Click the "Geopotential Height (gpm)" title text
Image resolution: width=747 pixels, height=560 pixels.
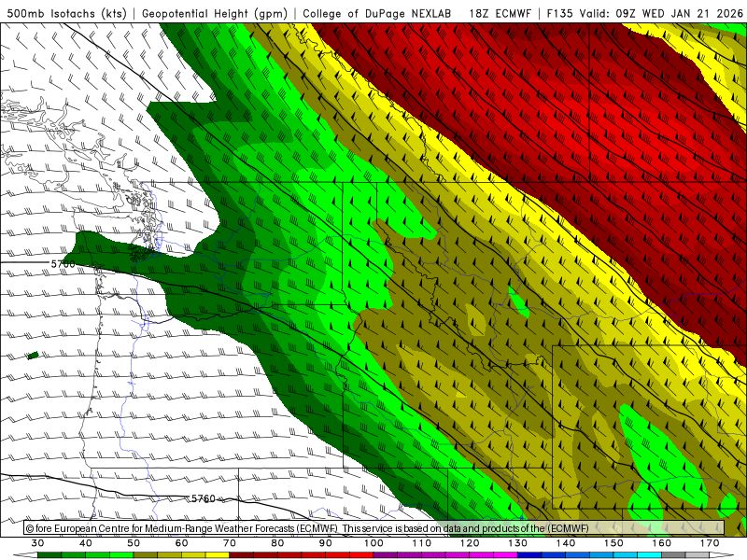pos(215,13)
